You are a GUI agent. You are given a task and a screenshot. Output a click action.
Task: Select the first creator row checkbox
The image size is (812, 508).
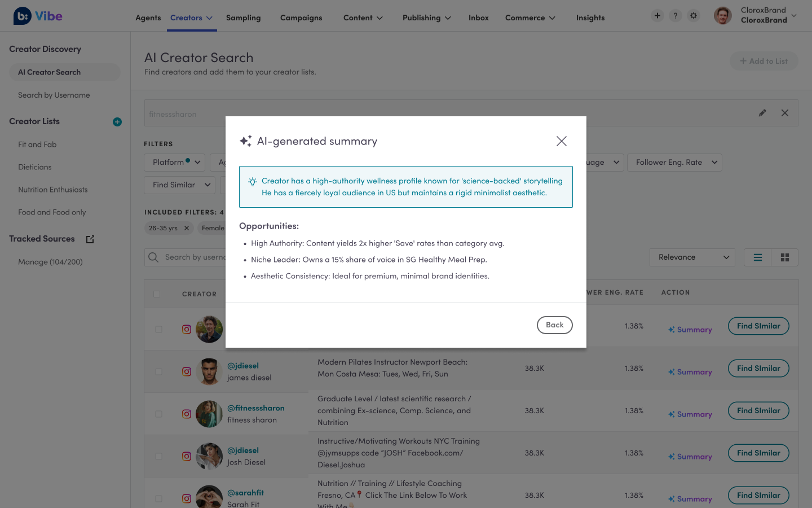[158, 329]
